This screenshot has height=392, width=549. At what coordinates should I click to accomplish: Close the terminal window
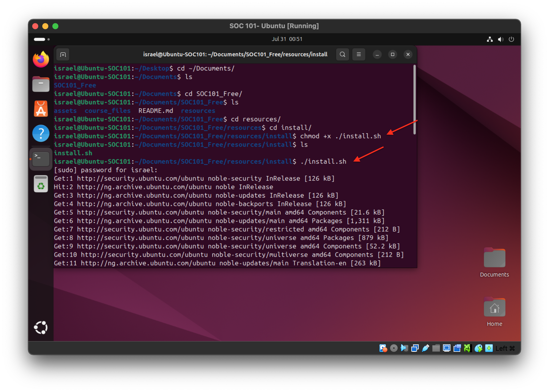(x=408, y=54)
